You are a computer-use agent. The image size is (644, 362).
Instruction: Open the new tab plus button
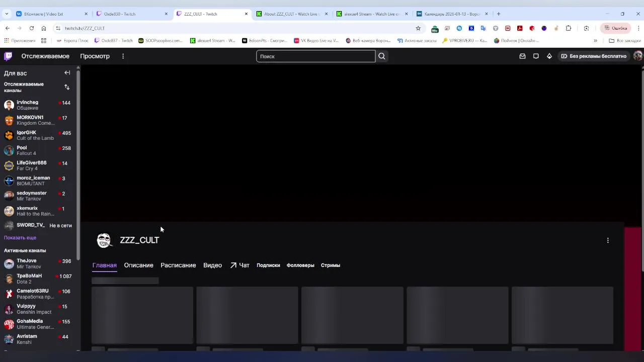pyautogui.click(x=499, y=14)
